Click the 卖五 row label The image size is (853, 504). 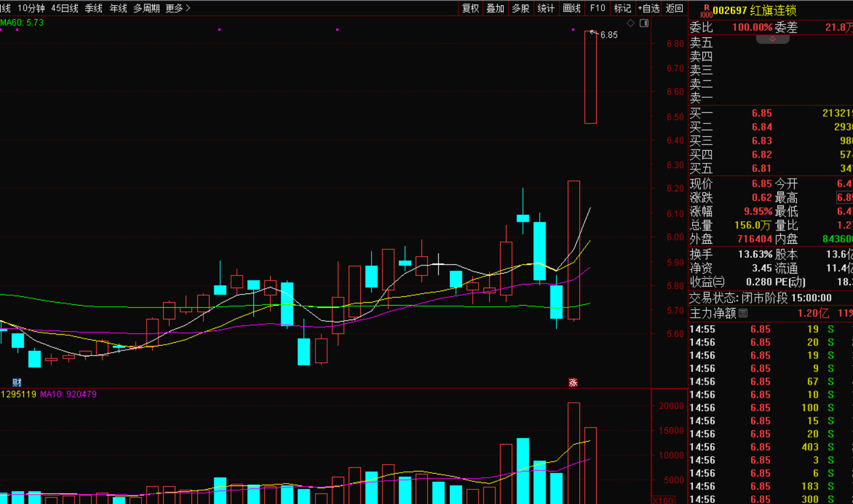(701, 43)
